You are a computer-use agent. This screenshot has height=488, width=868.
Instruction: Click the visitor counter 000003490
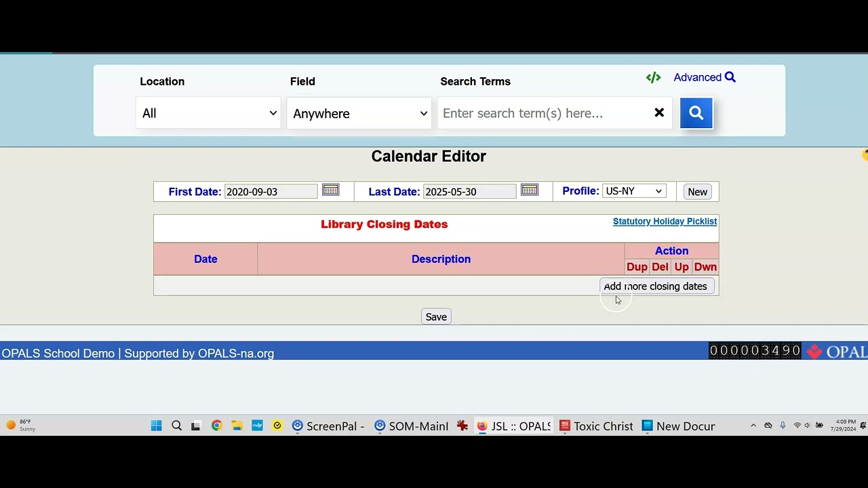point(755,350)
